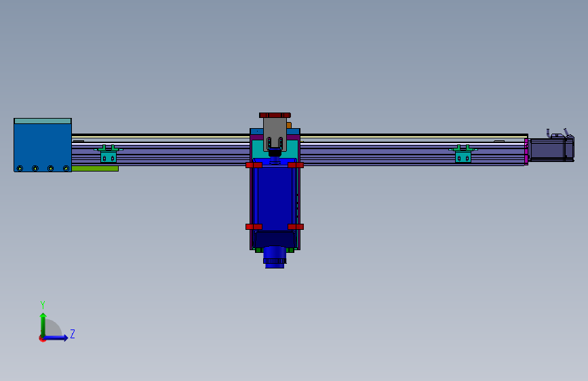
Task: Select the long horizontal rail left of the carriage
Action: click(x=161, y=150)
